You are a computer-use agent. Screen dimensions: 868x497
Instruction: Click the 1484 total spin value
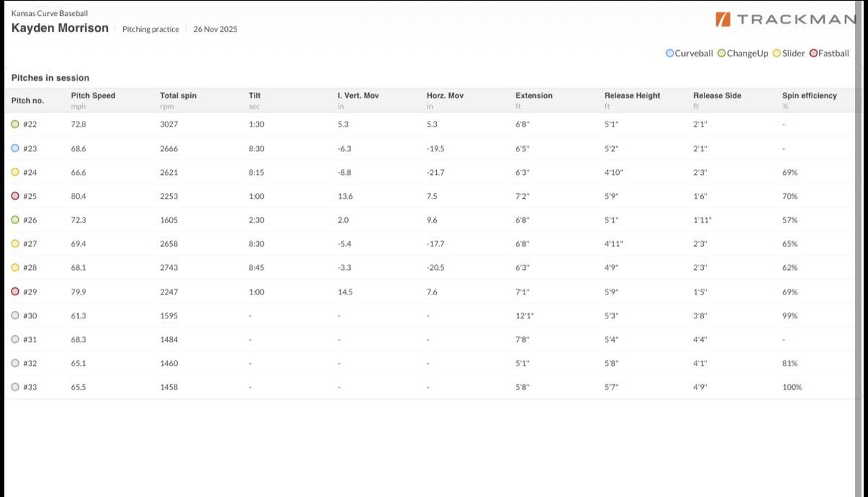(x=169, y=339)
